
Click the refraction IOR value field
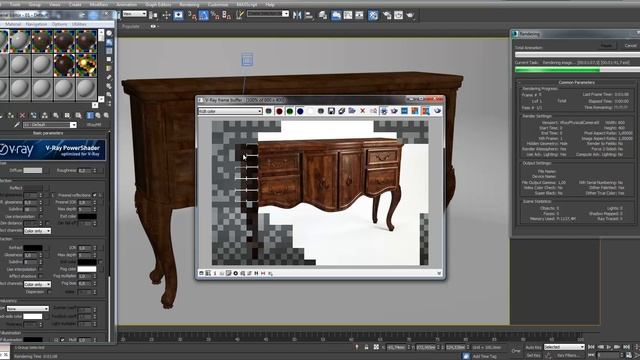(84, 247)
